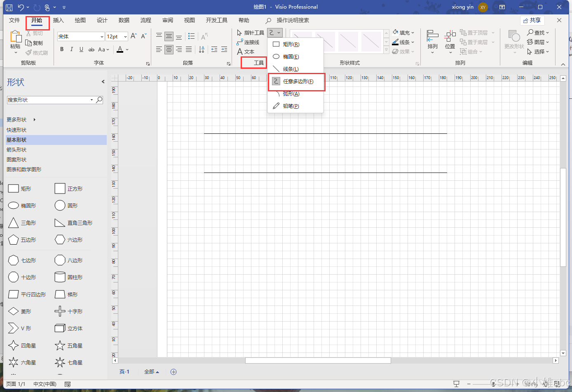
Task: Choose 椭圆(E) from the drawing tools menu
Action: (x=295, y=56)
